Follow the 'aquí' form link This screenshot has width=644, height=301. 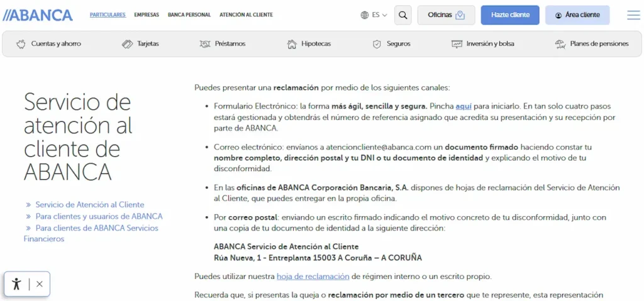point(464,106)
